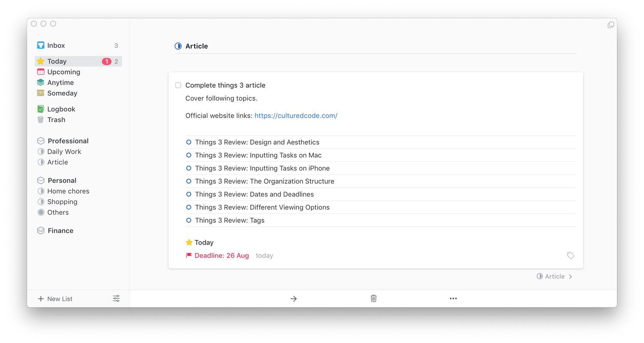Tick the Design and Aesthetics checklist item
Screen dimensions: 644x343
coord(188,142)
